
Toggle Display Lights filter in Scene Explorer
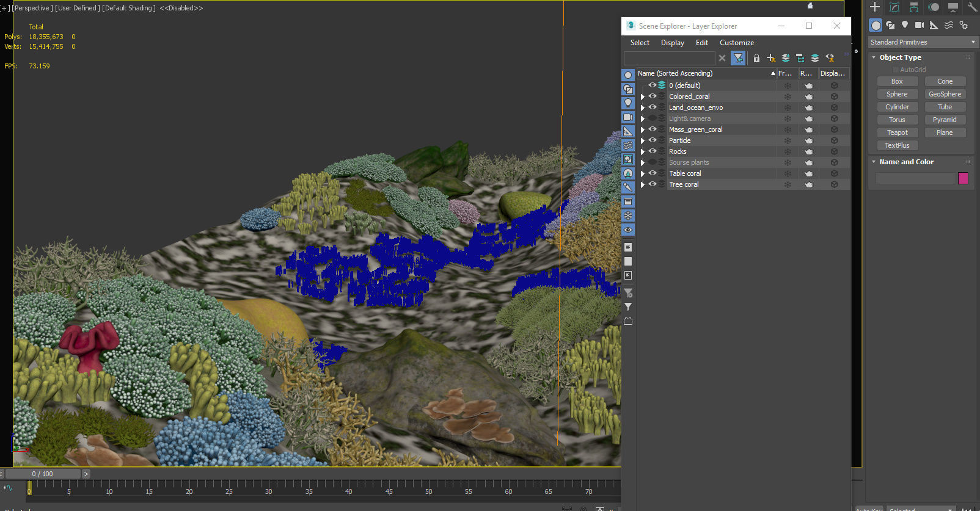(627, 103)
